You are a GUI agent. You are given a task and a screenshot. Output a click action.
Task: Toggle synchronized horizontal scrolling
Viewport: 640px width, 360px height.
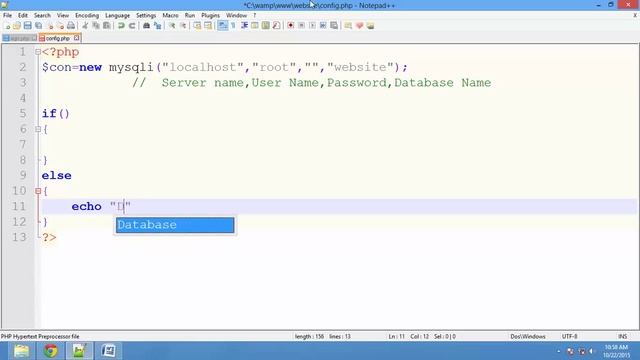(208, 26)
